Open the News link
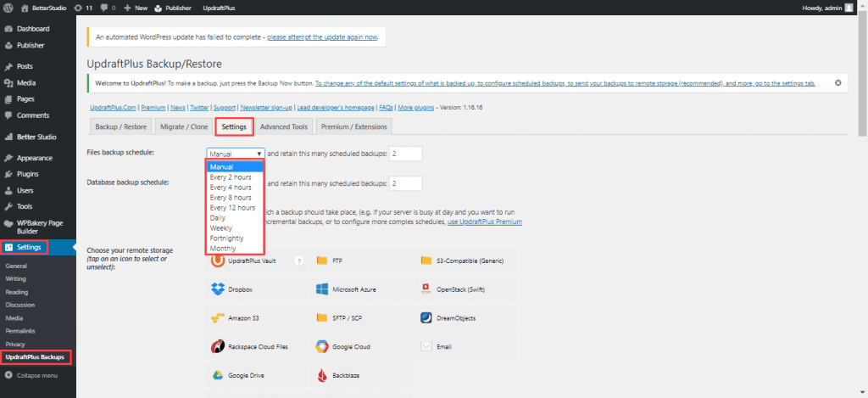This screenshot has width=868, height=398. (x=178, y=108)
